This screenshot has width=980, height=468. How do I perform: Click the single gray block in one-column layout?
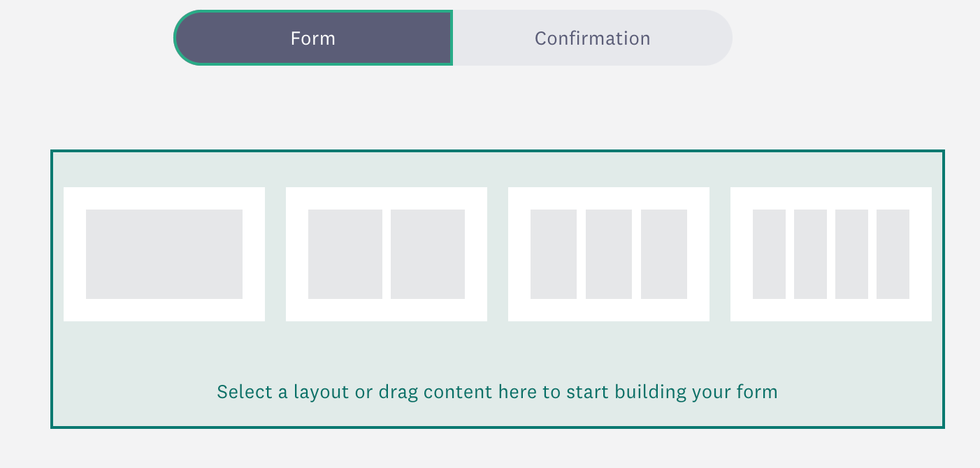pyautogui.click(x=164, y=254)
